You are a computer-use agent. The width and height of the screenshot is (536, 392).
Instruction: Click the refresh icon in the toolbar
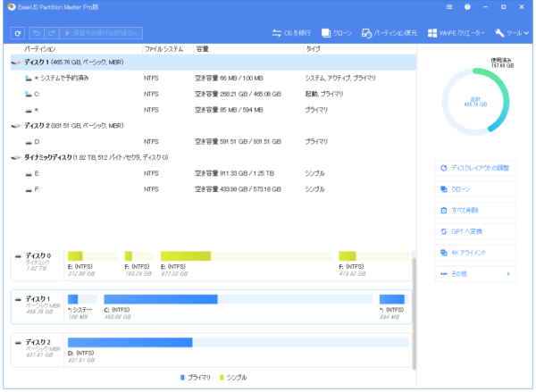[x=16, y=32]
